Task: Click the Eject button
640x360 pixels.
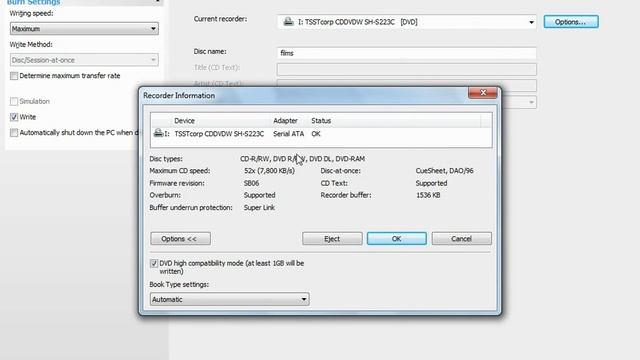Action: click(x=332, y=239)
